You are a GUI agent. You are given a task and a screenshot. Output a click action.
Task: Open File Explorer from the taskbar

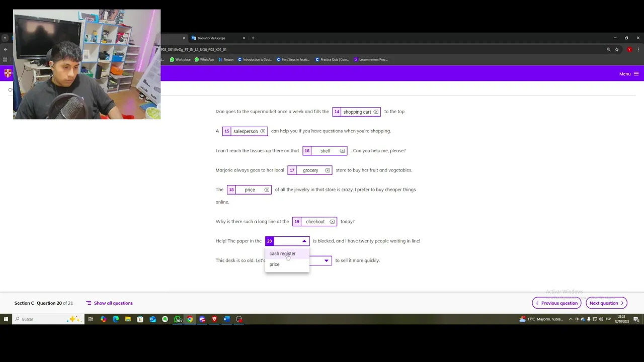click(128, 319)
